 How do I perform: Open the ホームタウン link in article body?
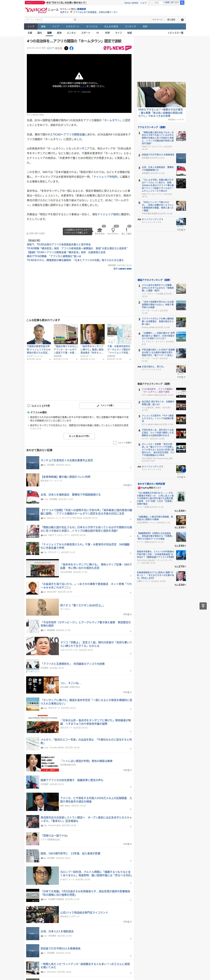coord(112,120)
